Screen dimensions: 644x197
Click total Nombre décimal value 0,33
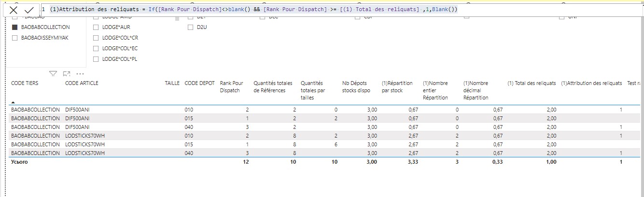click(496, 162)
